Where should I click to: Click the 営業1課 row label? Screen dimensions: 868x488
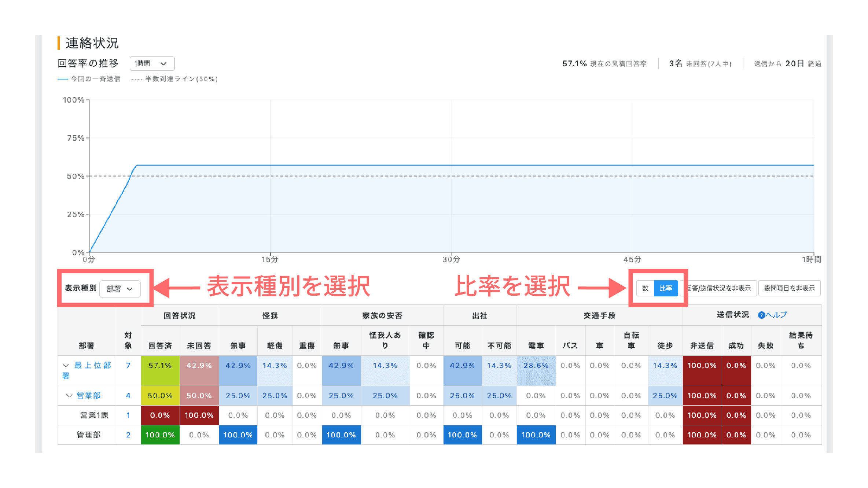(x=94, y=415)
